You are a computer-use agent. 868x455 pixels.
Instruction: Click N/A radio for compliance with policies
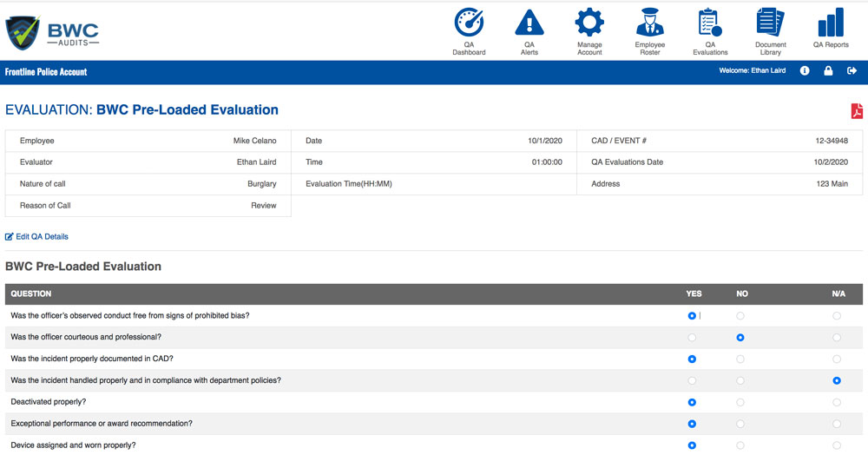837,381
